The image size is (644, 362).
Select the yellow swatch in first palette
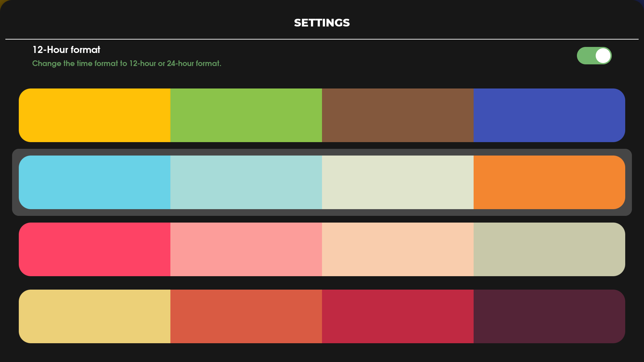coord(95,115)
